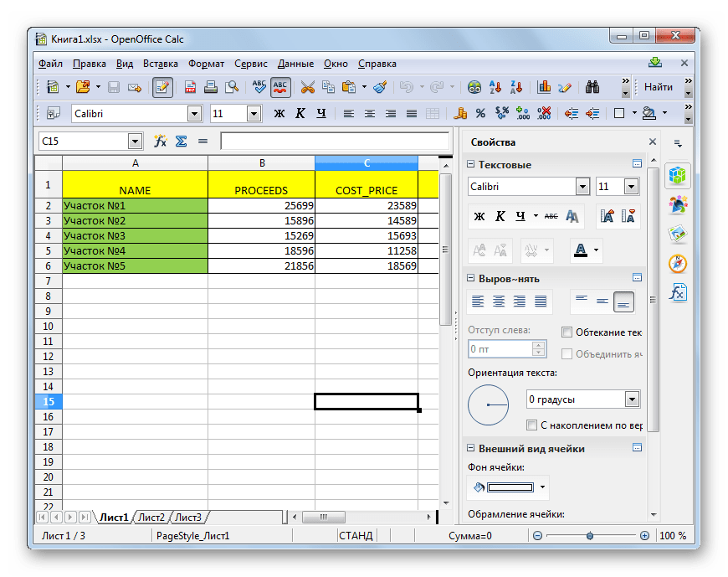Click the Cut scissors icon in toolbar
Viewport: 728px width, 577px height.
click(x=307, y=86)
